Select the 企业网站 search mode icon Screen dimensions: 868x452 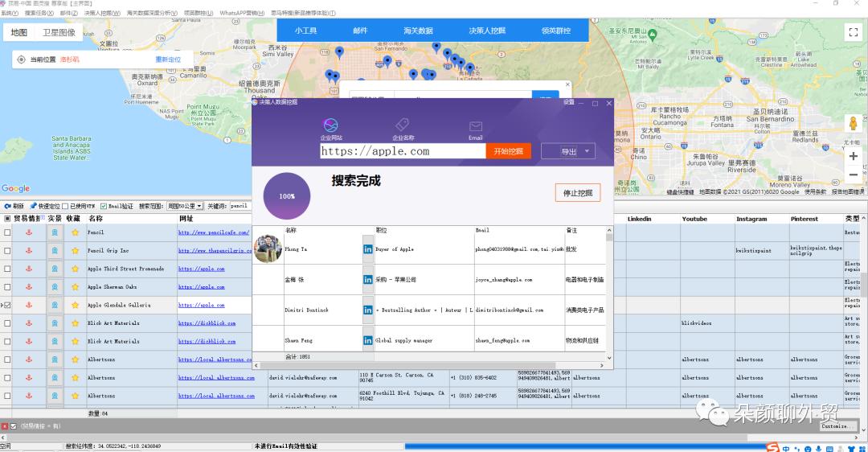pyautogui.click(x=330, y=125)
